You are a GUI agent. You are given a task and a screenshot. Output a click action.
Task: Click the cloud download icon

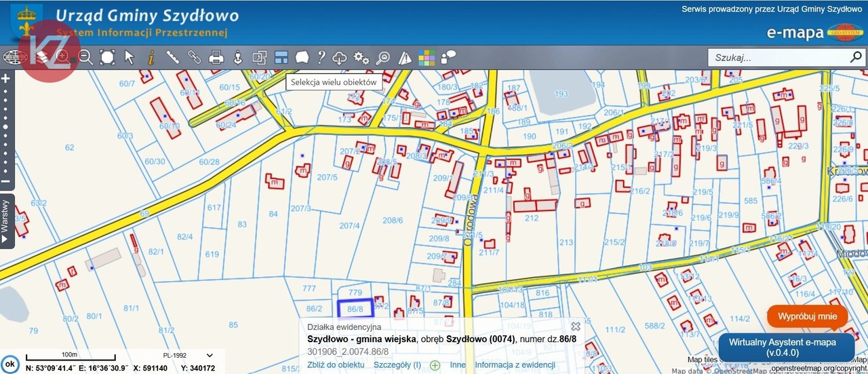coord(340,58)
